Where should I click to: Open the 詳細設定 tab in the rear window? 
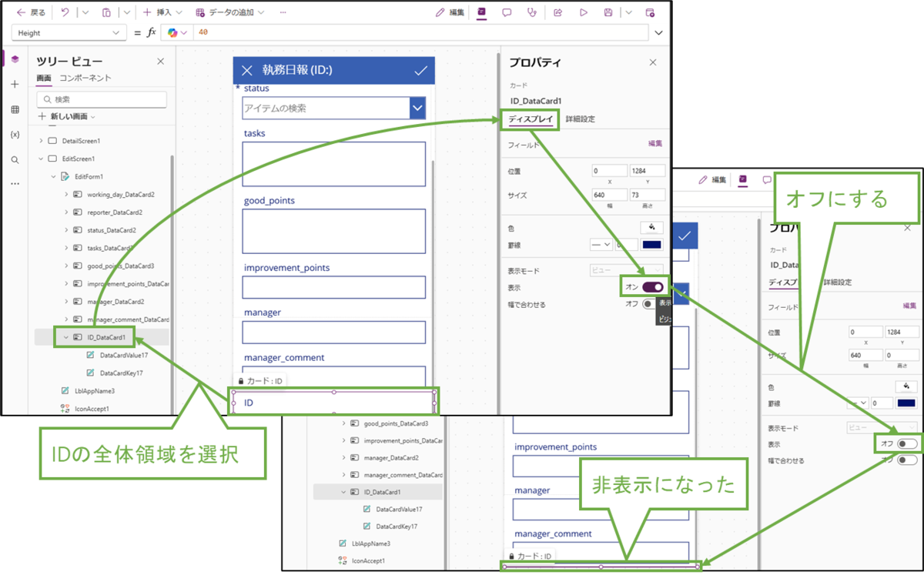837,282
